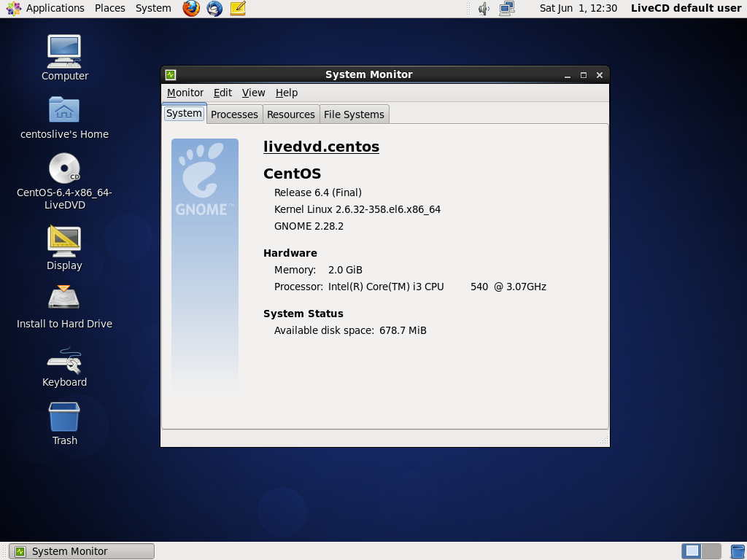Launch Firefox from the top panel
This screenshot has width=747, height=560.
[191, 8]
